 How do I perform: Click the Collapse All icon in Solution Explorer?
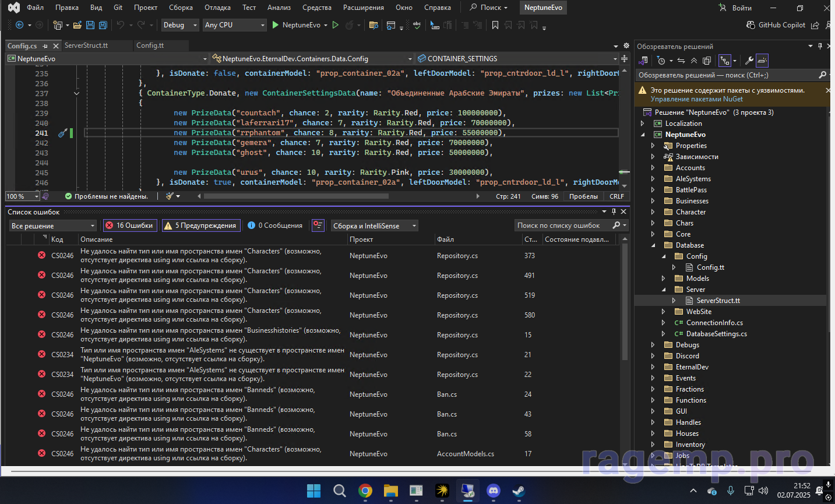point(694,61)
